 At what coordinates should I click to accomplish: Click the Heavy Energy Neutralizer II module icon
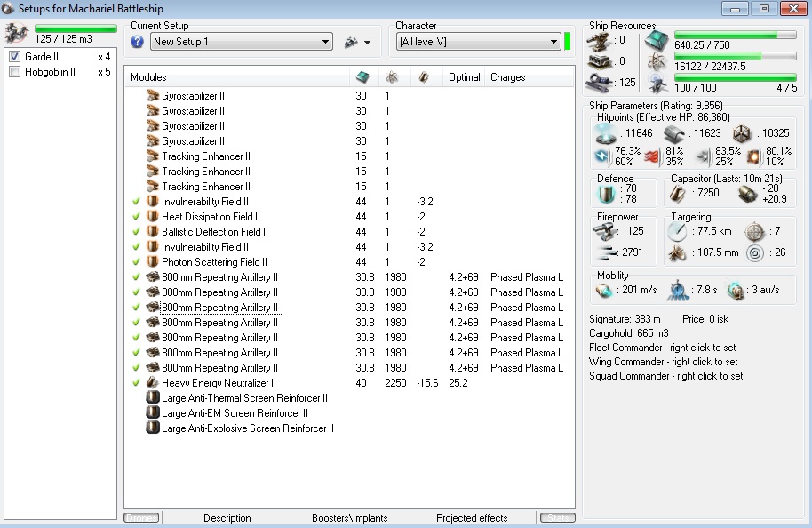pyautogui.click(x=153, y=383)
